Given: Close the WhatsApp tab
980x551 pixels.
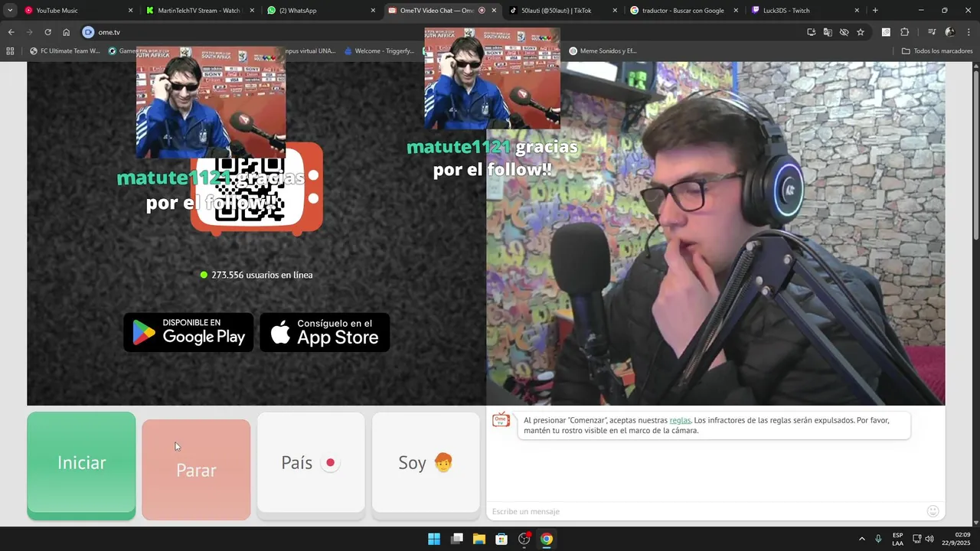Looking at the screenshot, I should pyautogui.click(x=373, y=11).
